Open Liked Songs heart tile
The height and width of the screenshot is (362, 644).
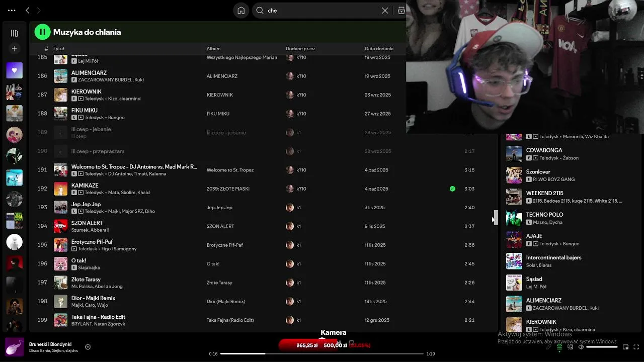(14, 70)
